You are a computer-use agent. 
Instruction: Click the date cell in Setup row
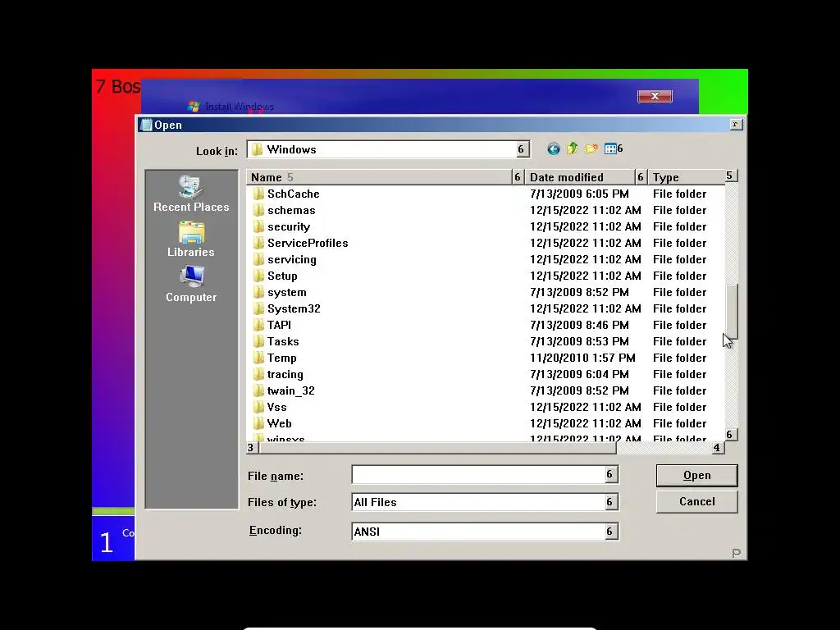(x=585, y=276)
